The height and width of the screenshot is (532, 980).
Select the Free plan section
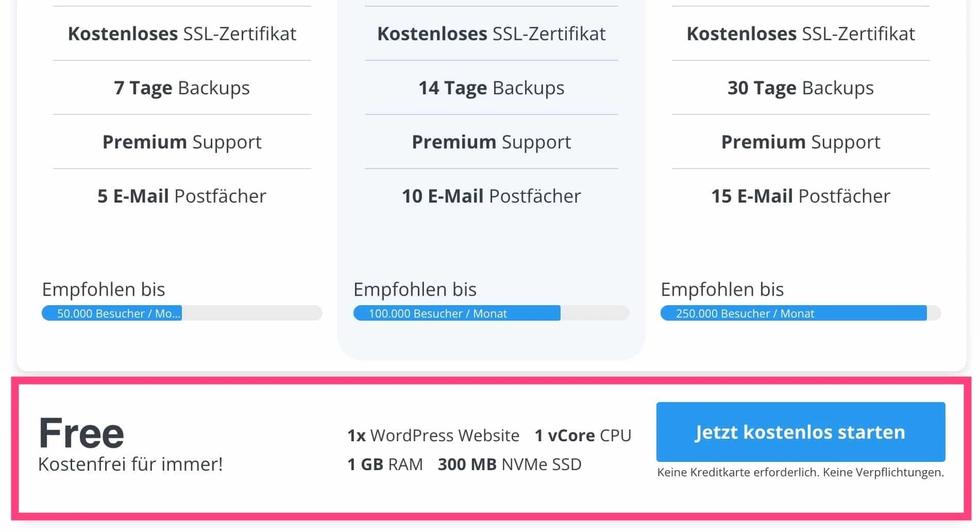(x=489, y=448)
